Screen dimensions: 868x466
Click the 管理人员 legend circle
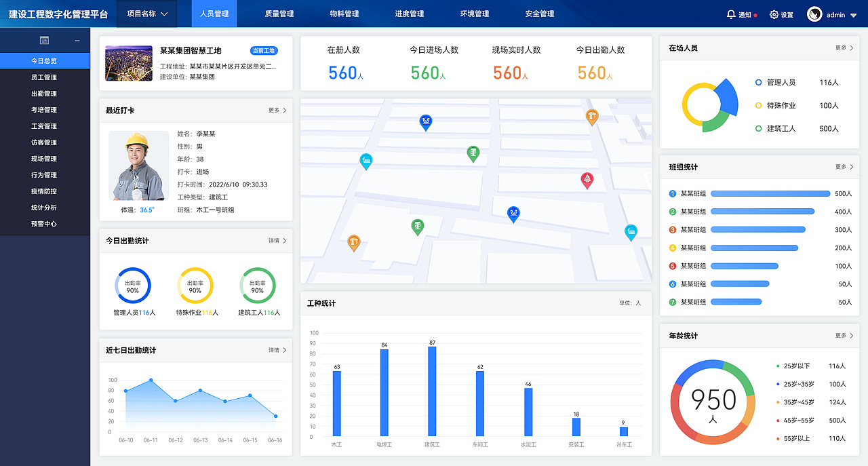point(758,82)
